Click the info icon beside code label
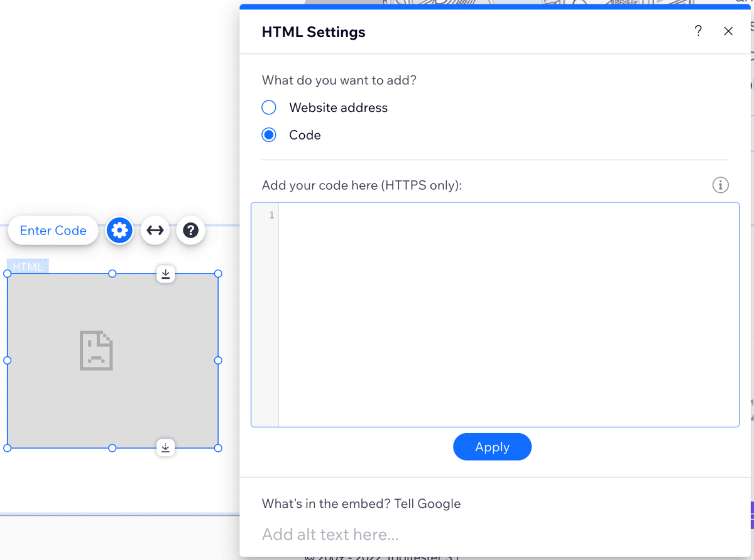Screen dimensions: 754x560 [720, 185]
